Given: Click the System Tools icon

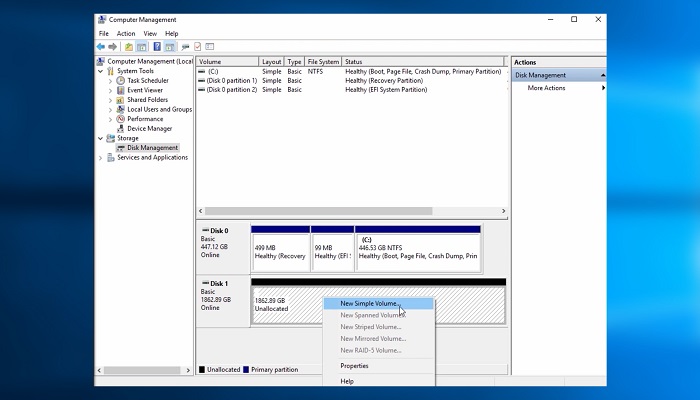Looking at the screenshot, I should 110,71.
